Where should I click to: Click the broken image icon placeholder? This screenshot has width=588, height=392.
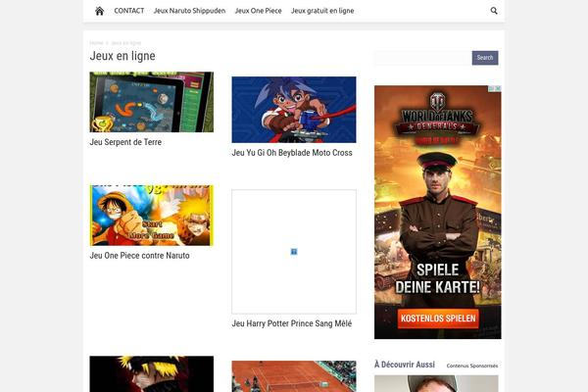[x=294, y=252]
